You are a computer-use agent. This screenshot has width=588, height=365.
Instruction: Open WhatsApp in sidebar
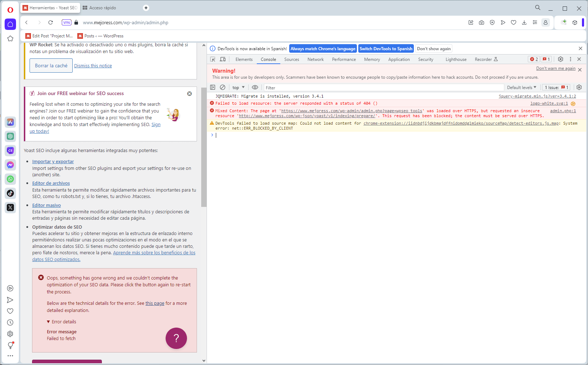10,179
